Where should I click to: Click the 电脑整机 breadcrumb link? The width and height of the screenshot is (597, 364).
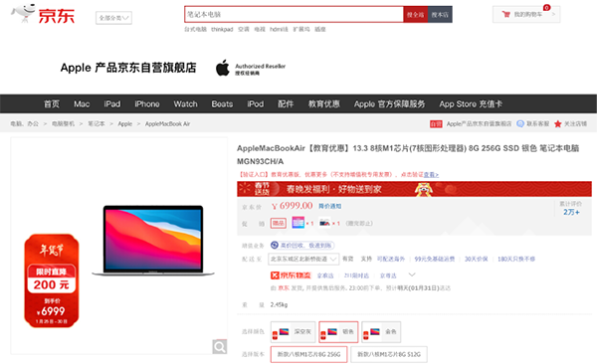pyautogui.click(x=63, y=123)
